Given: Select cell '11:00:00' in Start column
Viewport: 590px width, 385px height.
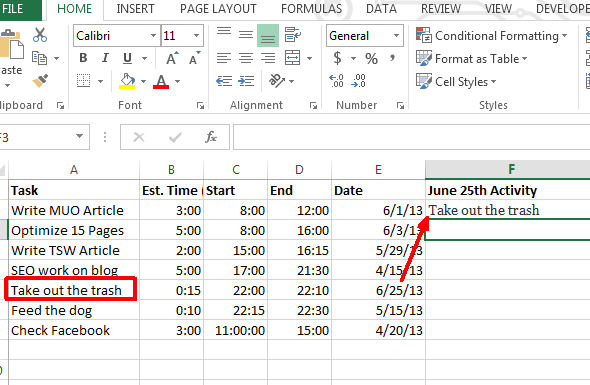Looking at the screenshot, I should click(236, 330).
